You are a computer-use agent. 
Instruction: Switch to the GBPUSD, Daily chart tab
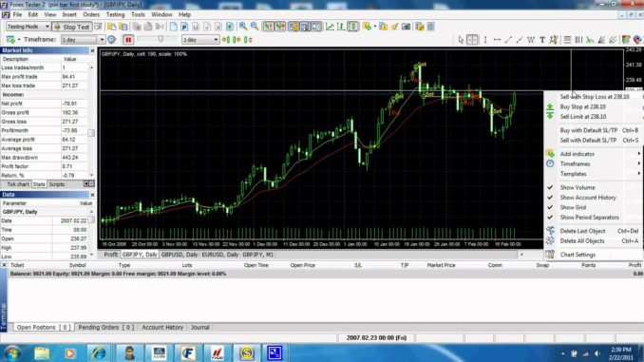180,255
